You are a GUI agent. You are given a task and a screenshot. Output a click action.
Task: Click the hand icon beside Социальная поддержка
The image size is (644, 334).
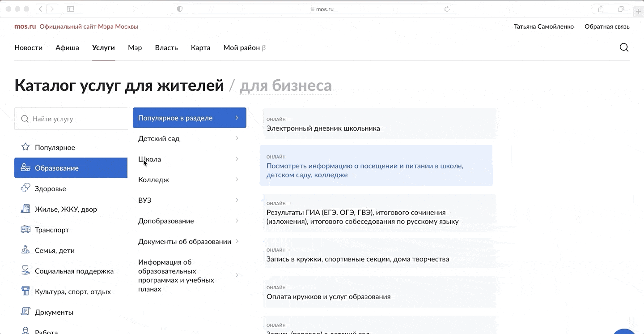25,270
